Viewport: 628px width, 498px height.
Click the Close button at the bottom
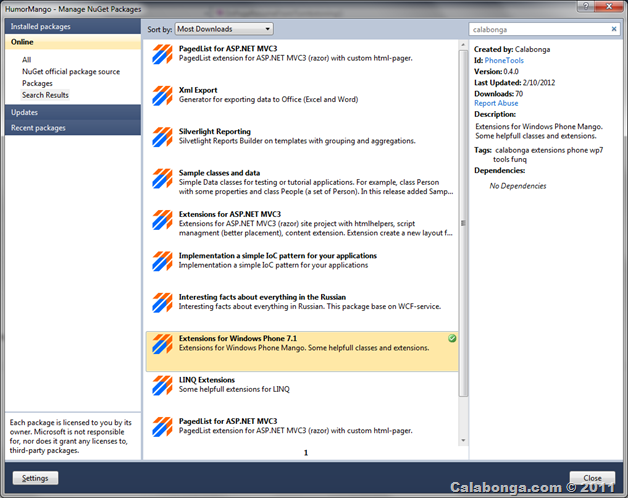(x=592, y=478)
